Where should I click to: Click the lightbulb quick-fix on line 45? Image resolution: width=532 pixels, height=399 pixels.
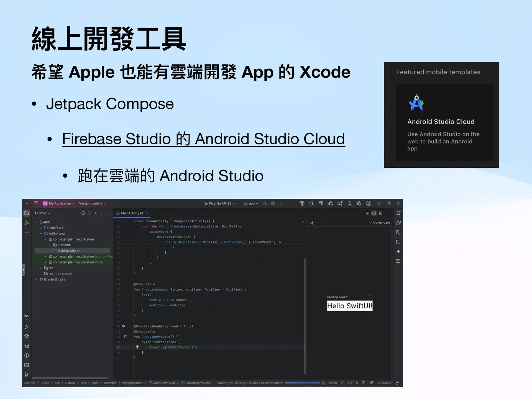(x=137, y=347)
